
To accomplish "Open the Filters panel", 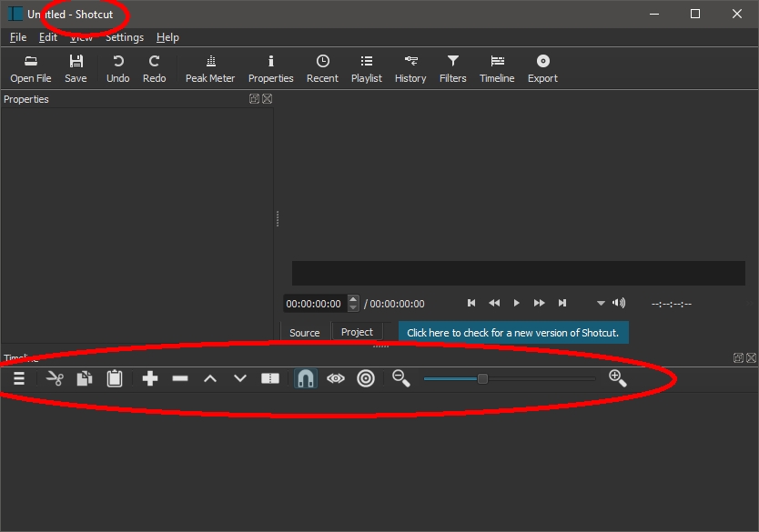I will (453, 69).
